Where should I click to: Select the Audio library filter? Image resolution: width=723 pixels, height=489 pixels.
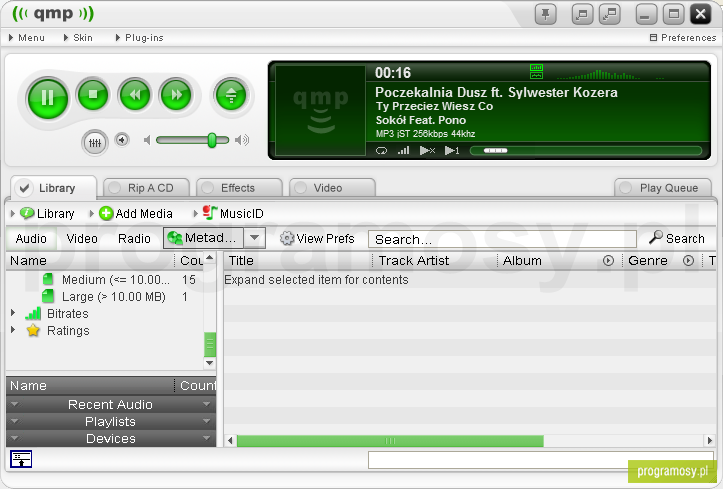pos(31,239)
